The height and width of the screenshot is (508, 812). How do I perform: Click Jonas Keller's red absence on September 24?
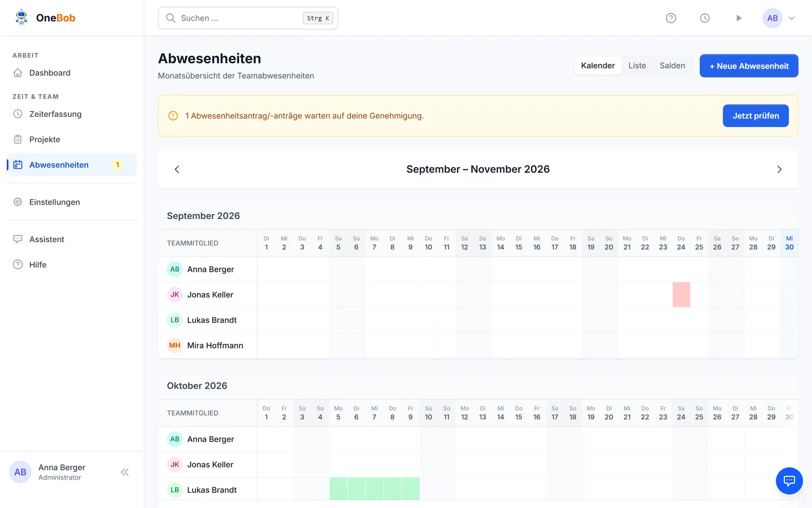point(681,295)
